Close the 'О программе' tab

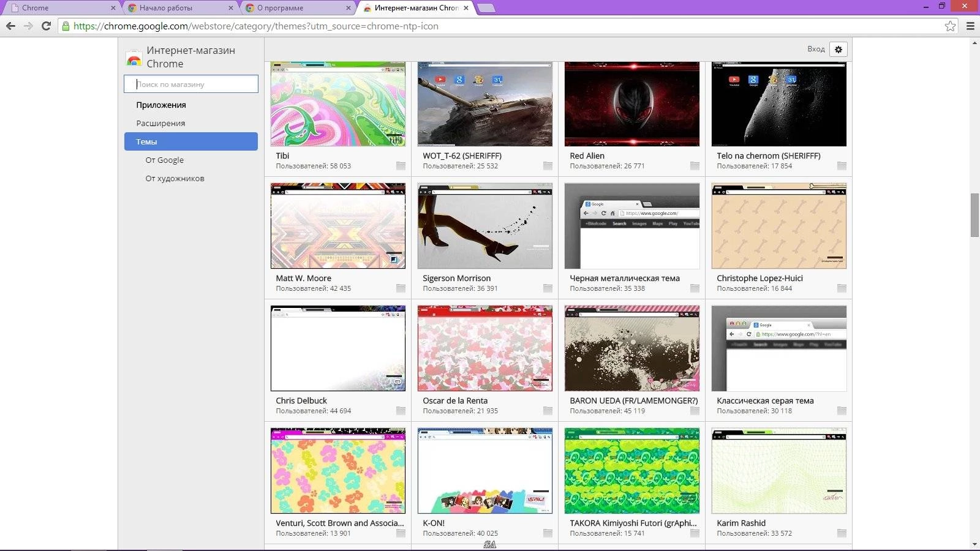pos(349,8)
